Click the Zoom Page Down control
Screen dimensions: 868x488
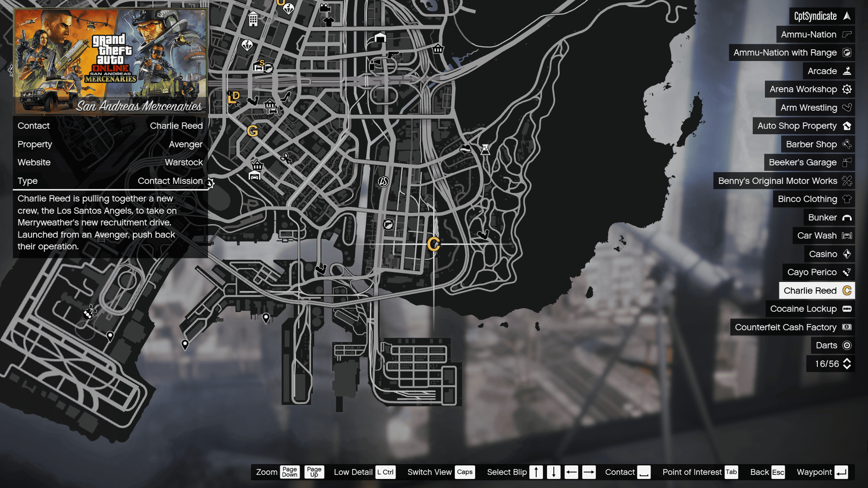coord(290,472)
